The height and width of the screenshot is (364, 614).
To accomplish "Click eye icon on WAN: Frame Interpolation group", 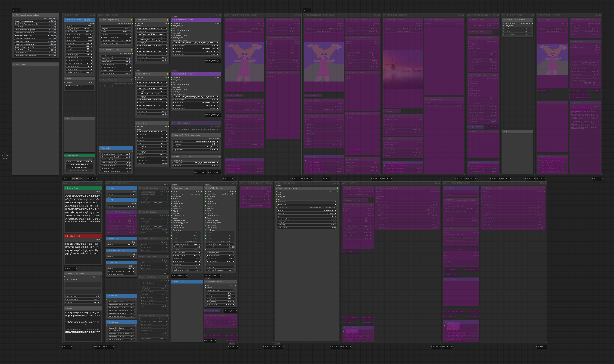I will 545,183.
